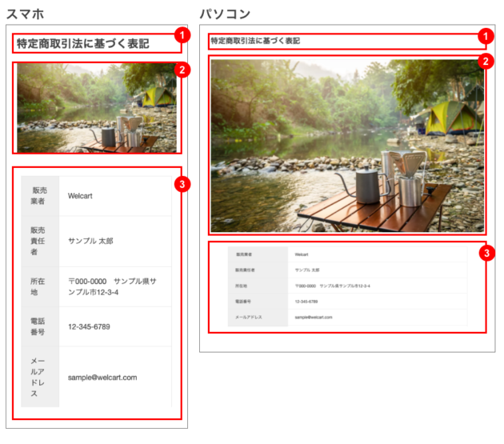
Task: Click sample@welcart.com in the smartphone table
Action: pos(102,378)
